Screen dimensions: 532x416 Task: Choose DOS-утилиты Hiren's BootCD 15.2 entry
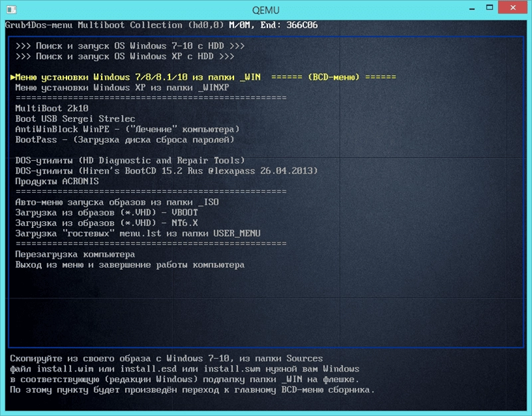(167, 171)
